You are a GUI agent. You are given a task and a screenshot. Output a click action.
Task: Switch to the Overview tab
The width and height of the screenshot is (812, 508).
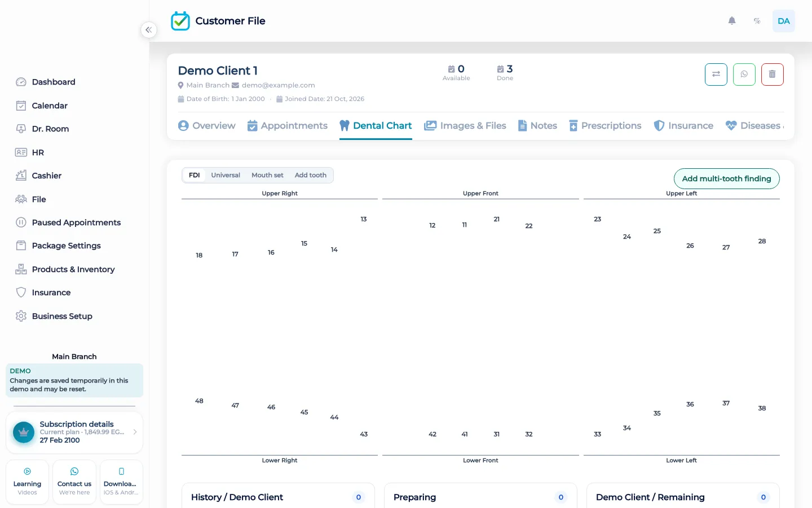coord(207,125)
